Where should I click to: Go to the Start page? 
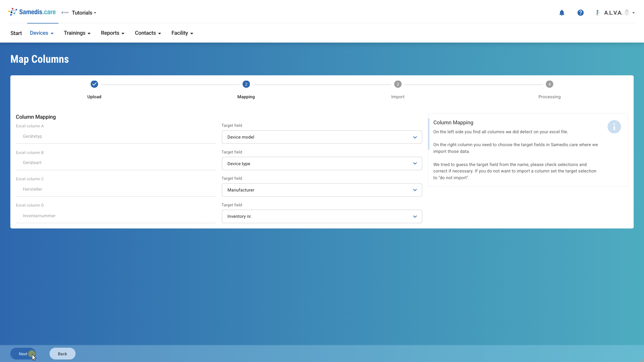[16, 33]
